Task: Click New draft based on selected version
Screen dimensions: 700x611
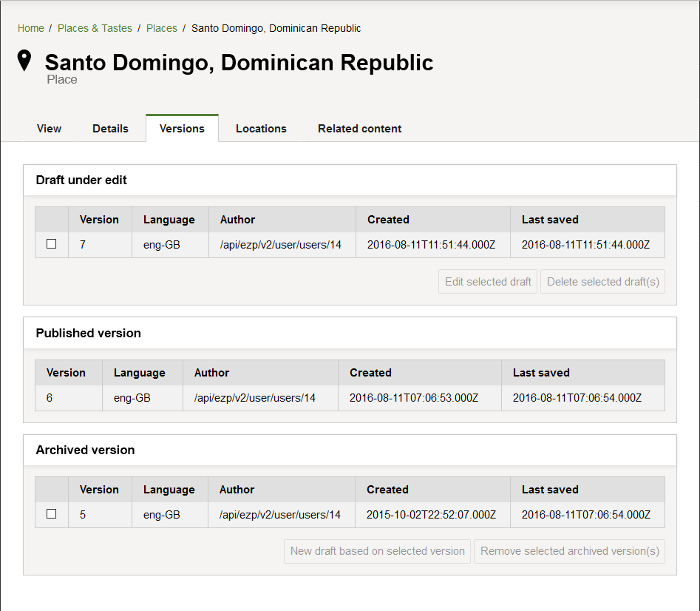Action: coord(377,551)
